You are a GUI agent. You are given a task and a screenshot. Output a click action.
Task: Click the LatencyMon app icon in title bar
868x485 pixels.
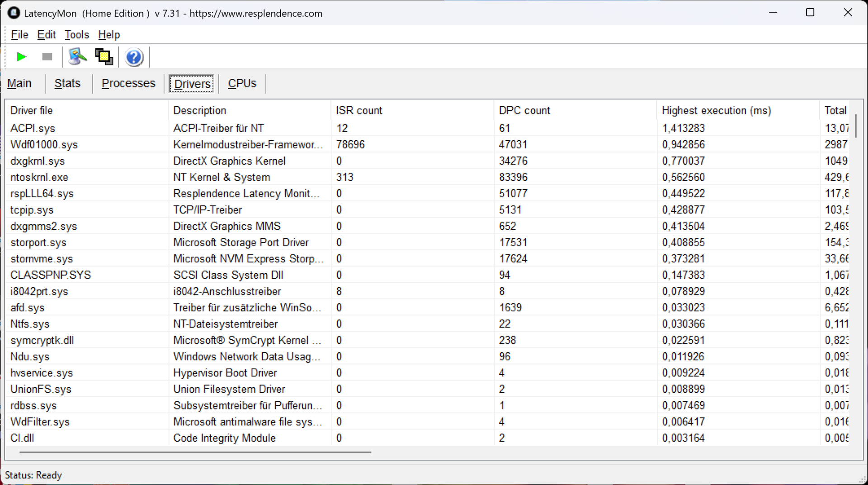click(x=14, y=13)
